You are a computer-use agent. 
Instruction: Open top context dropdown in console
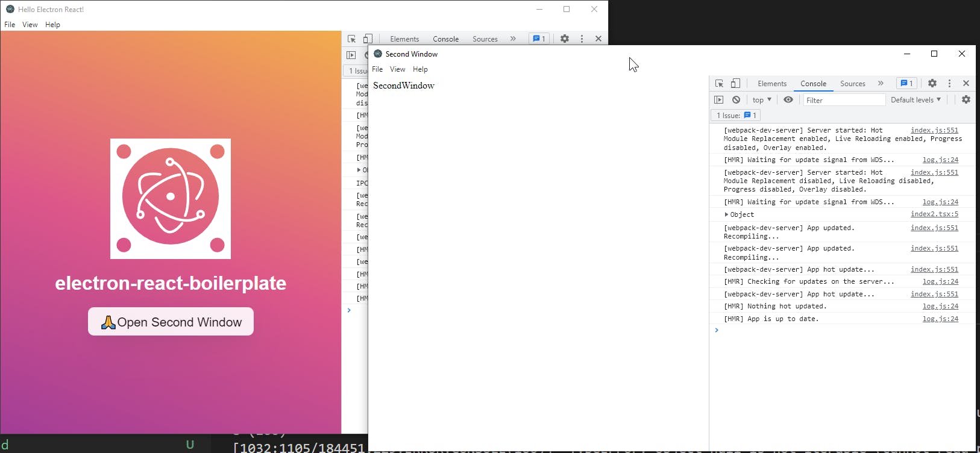[762, 100]
